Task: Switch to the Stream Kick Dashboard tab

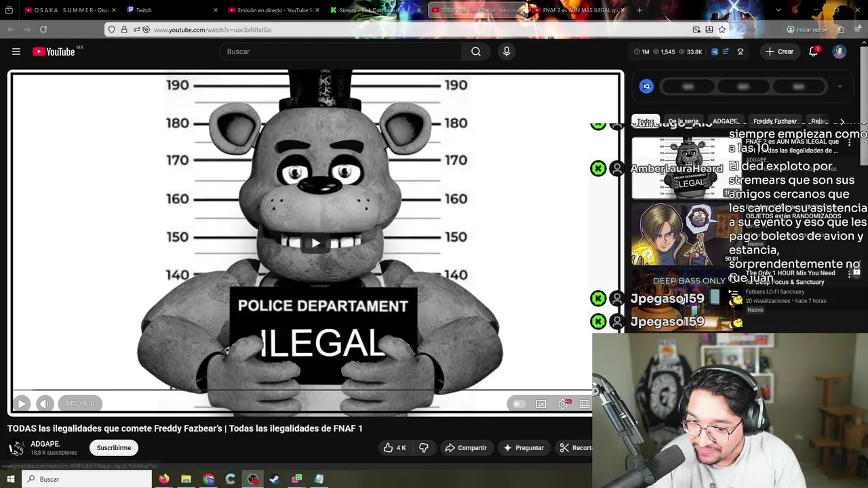Action: 376,10
